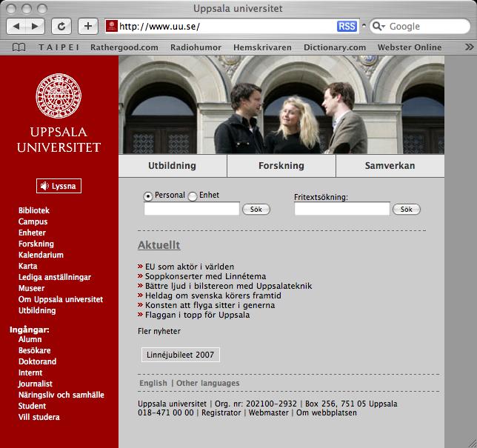
Task: Add a bookmark with the plus button
Action: click(88, 27)
